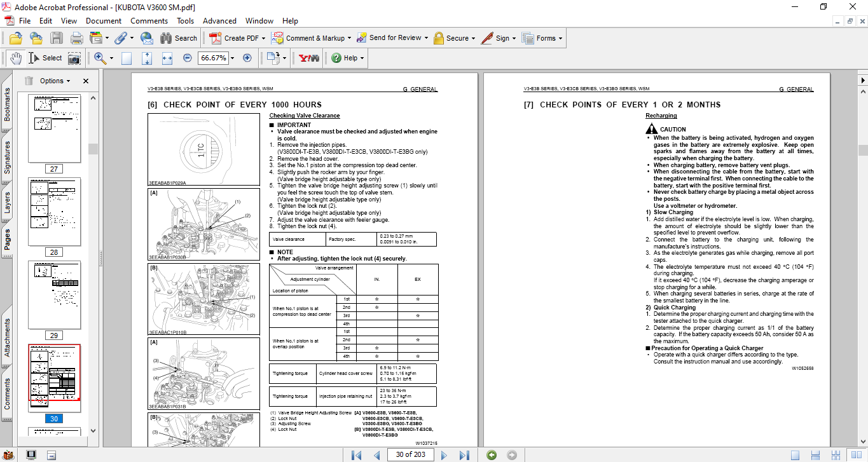Click the Print icon
This screenshot has height=462, width=868.
pos(76,38)
